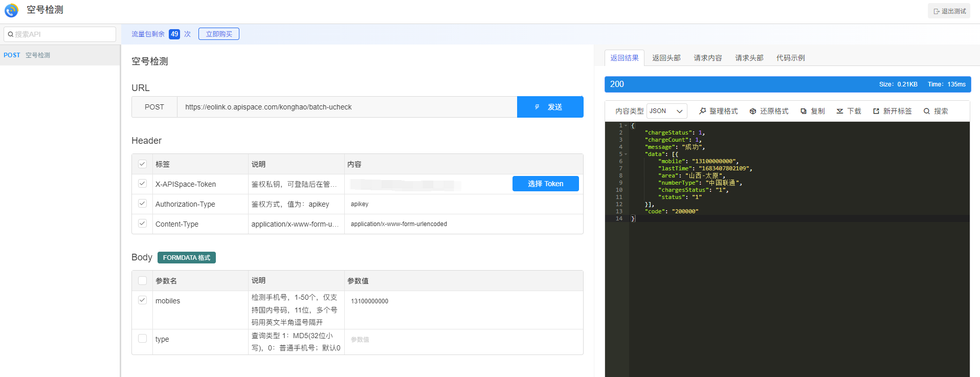The image size is (980, 377).
Task: Click the POST method label
Action: [154, 107]
